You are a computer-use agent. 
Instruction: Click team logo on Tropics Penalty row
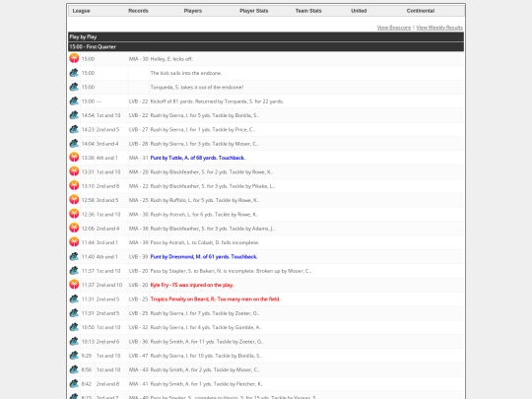pos(74,299)
